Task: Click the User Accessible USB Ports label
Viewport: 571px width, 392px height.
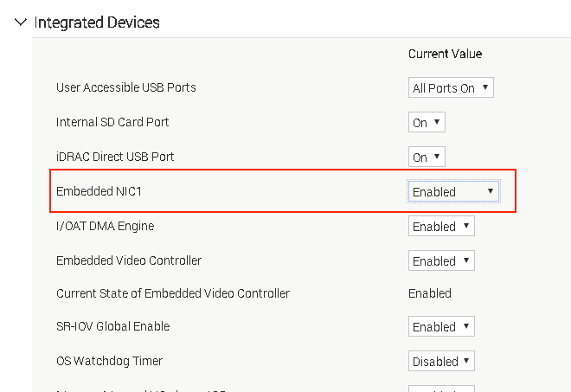Action: pyautogui.click(x=126, y=88)
